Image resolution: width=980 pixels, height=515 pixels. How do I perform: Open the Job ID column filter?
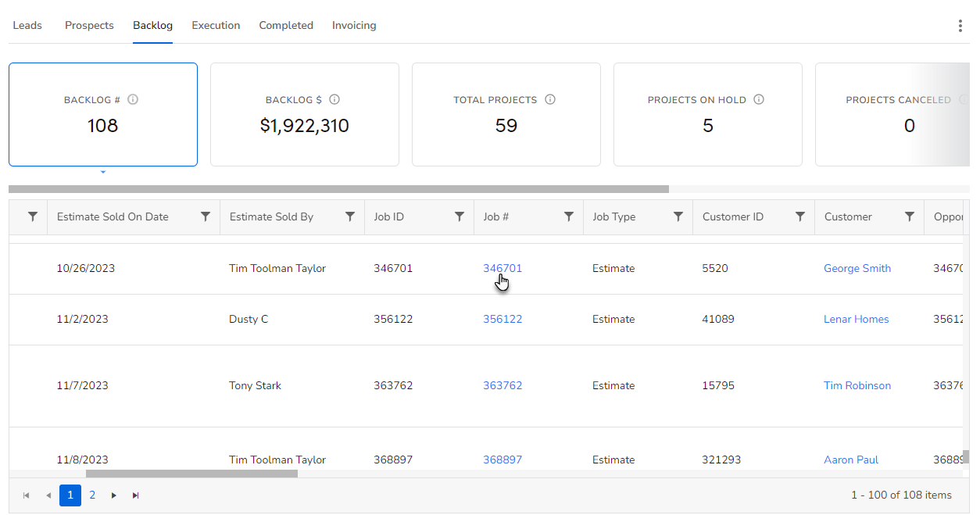[460, 216]
